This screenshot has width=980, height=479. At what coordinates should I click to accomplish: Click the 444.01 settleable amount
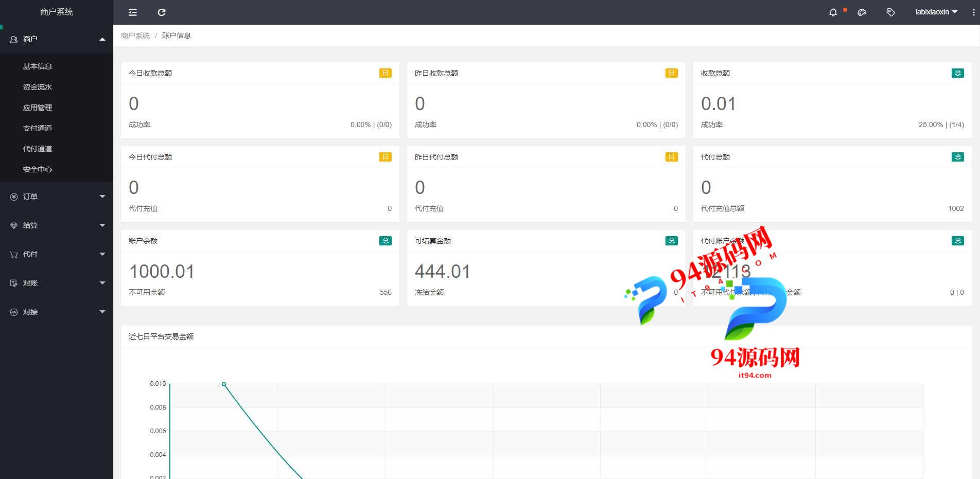443,272
